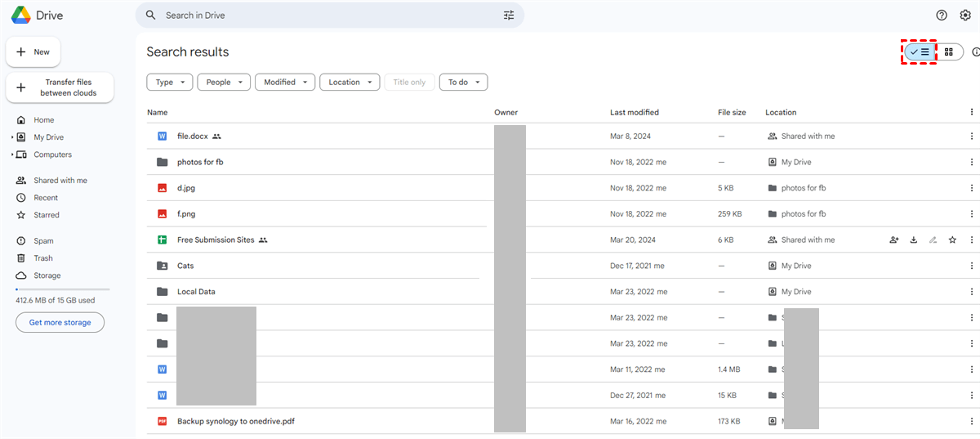This screenshot has height=439, width=980.
Task: Toggle the Title only filter chip
Action: pyautogui.click(x=409, y=82)
